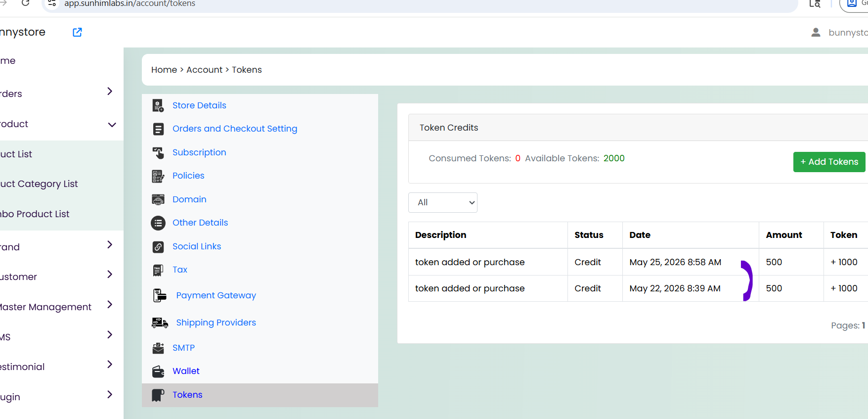Select the Tokens settings link
Viewport: 868px width, 419px height.
[187, 395]
